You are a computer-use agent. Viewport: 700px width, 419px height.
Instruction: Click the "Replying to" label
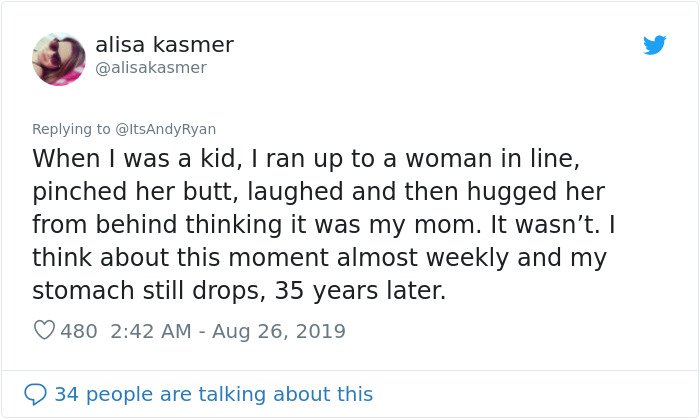coord(71,129)
